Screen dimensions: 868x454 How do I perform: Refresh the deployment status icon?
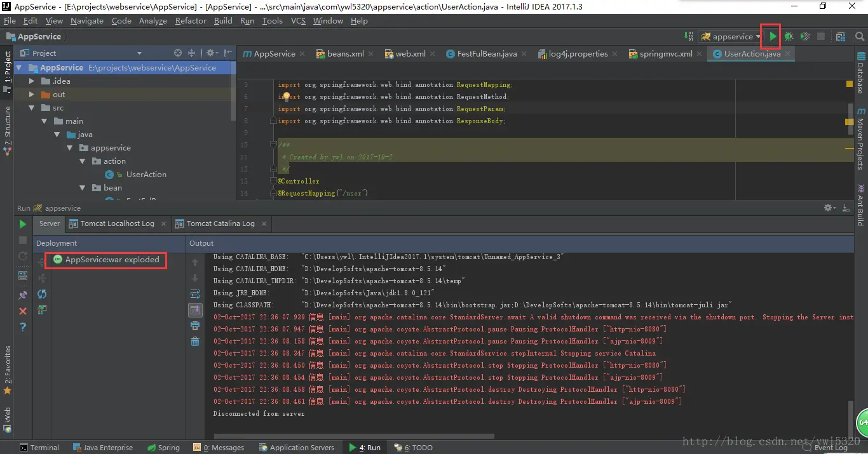[x=42, y=294]
